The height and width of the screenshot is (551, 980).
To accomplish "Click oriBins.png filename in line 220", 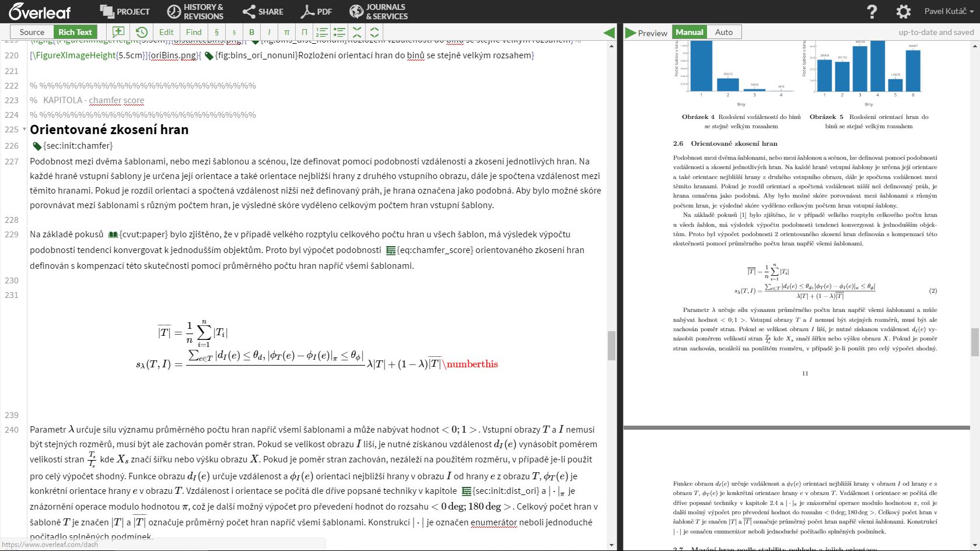I will [x=174, y=55].
